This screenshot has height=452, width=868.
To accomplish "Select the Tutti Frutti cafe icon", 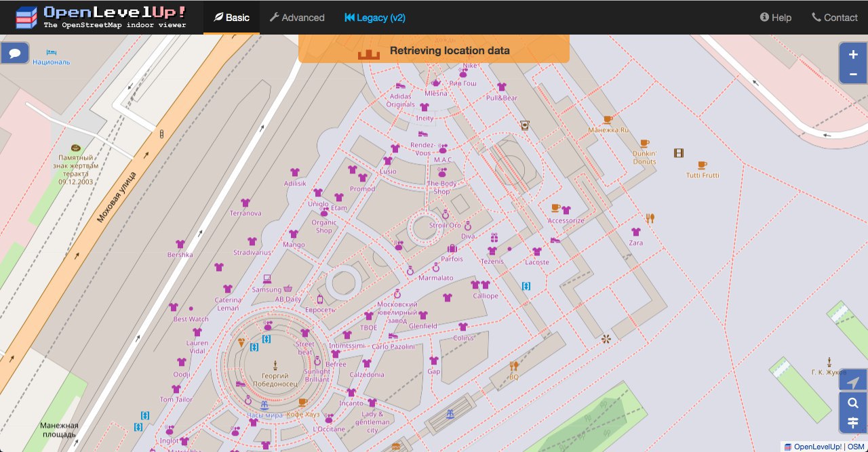I will point(702,165).
